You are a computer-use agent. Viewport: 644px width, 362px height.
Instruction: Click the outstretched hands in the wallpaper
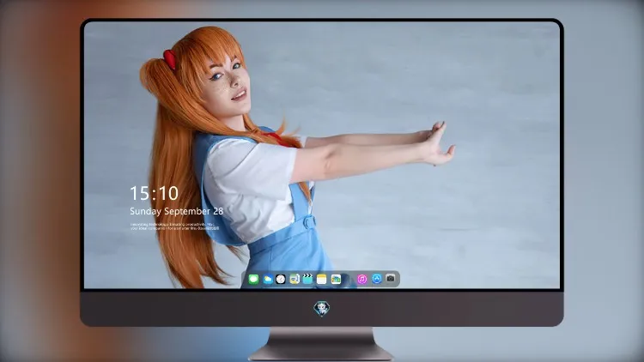(437, 143)
